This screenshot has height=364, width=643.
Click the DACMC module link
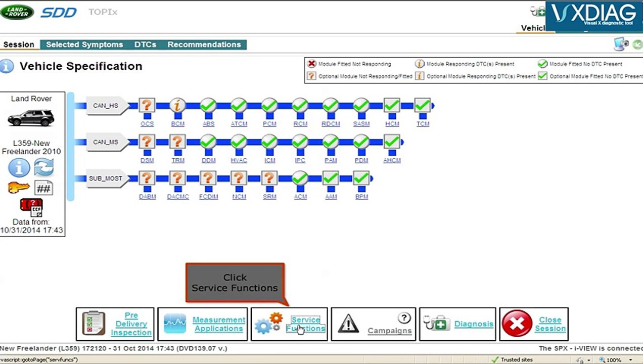[x=177, y=197]
